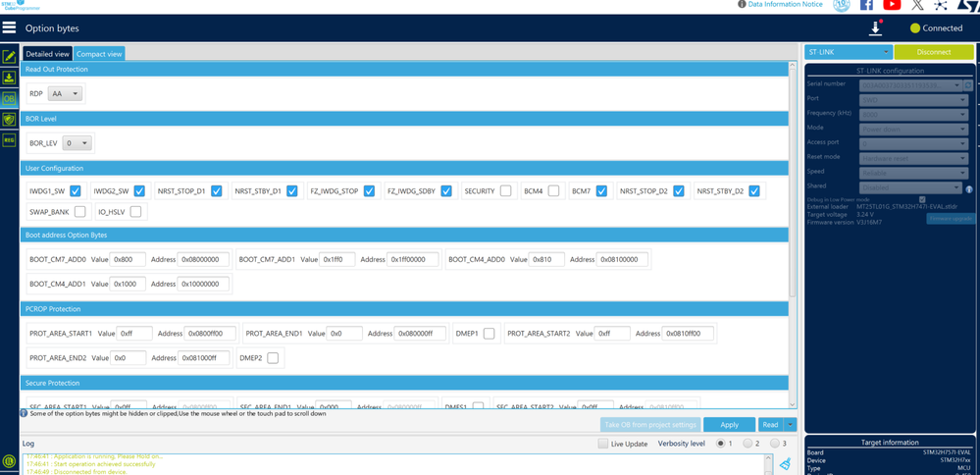980x475 pixels.
Task: Open the Facebook icon link
Action: tap(867, 5)
